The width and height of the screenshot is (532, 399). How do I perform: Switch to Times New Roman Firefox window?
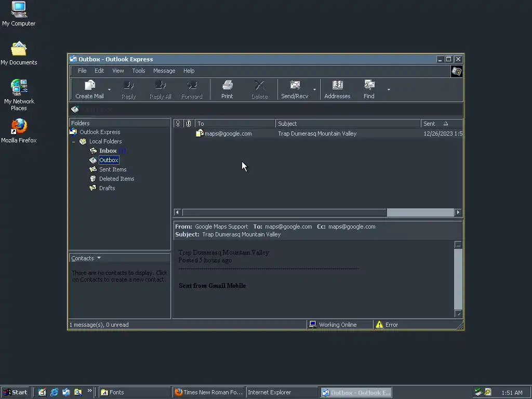209,392
